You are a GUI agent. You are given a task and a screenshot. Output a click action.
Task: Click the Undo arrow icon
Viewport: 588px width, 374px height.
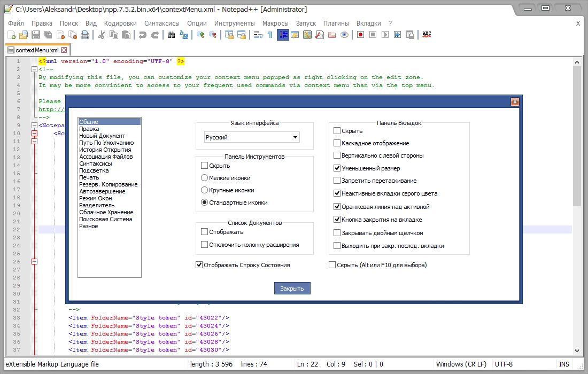(143, 35)
